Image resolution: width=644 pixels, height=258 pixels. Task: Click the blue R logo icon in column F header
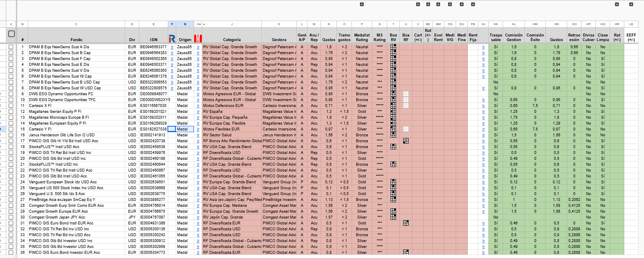[172, 39]
